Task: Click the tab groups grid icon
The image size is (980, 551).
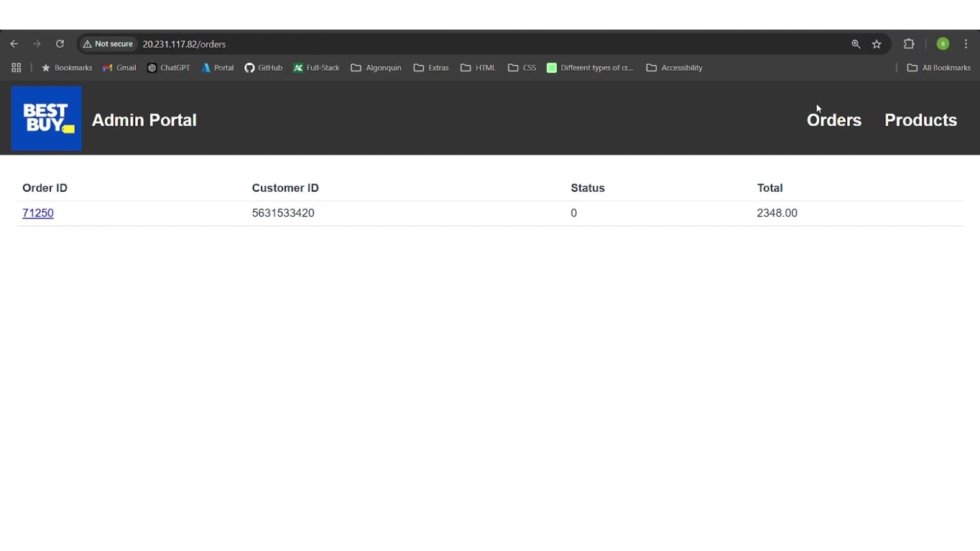Action: point(16,68)
